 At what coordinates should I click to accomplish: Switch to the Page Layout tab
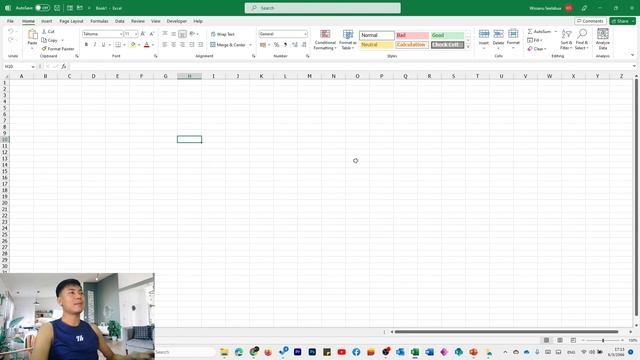coord(71,21)
